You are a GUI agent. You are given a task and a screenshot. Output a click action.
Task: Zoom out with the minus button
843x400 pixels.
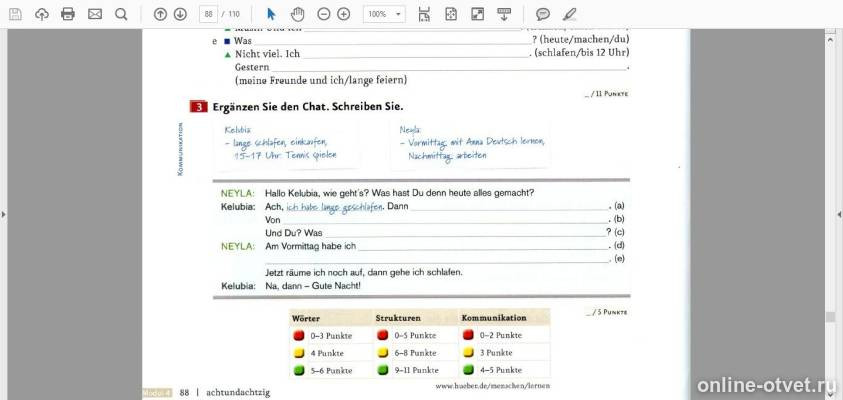(324, 15)
